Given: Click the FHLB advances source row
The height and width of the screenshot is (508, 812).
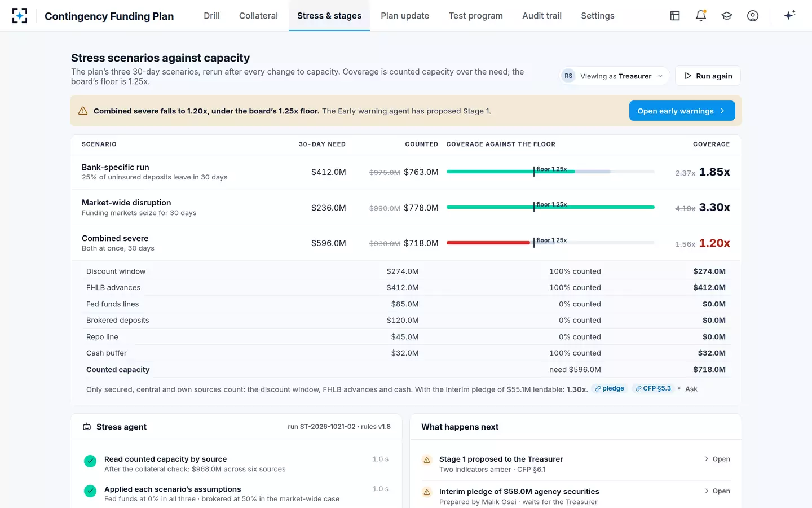Looking at the screenshot, I should 406,288.
